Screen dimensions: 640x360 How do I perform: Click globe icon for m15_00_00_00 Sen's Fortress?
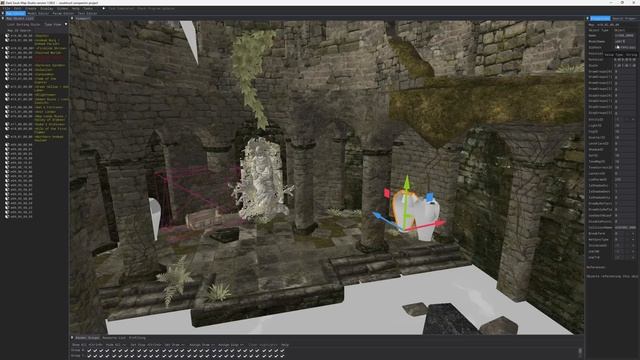tap(7, 107)
